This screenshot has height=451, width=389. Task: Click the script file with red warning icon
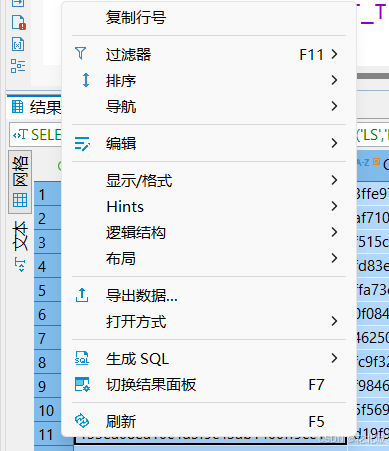tap(19, 22)
